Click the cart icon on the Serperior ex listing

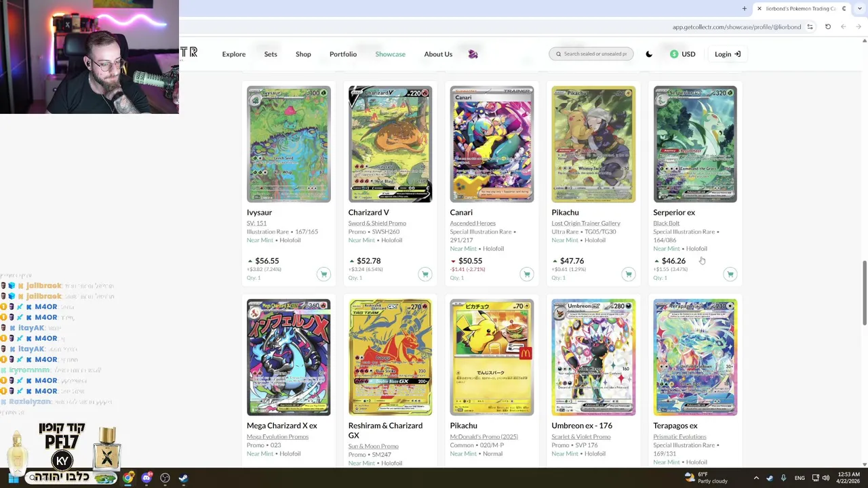(x=730, y=274)
